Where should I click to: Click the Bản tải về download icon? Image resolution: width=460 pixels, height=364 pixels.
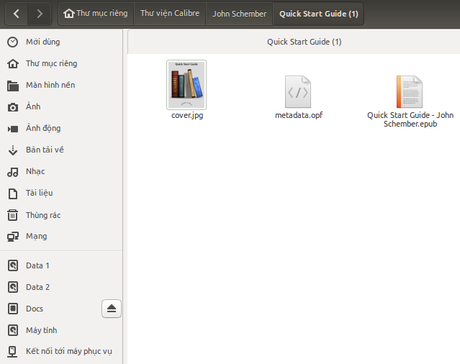click(13, 150)
